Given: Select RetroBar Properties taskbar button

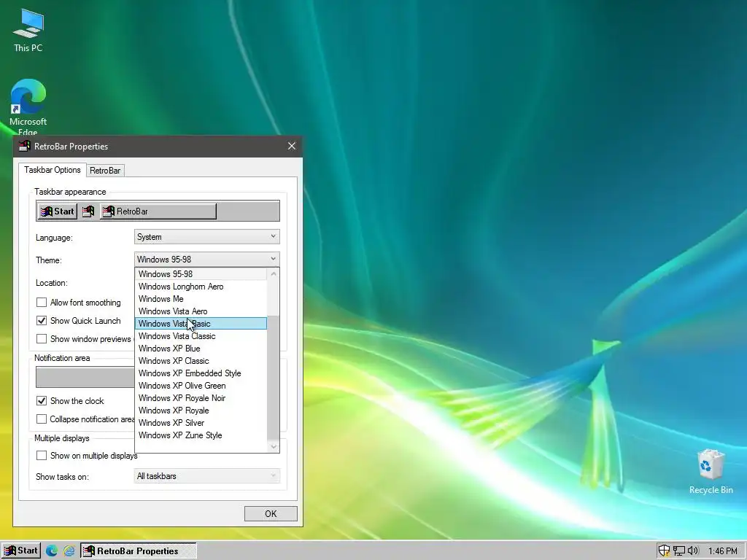Looking at the screenshot, I should coord(138,551).
